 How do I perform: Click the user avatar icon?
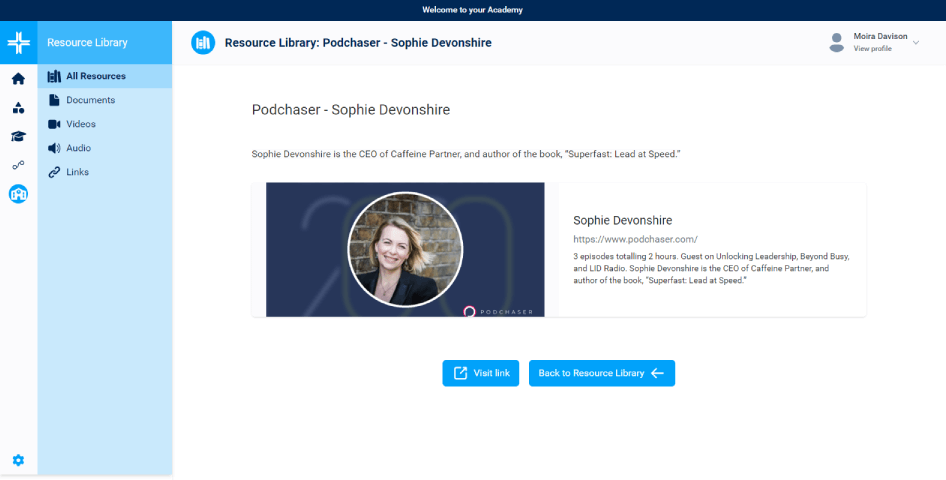tap(836, 42)
